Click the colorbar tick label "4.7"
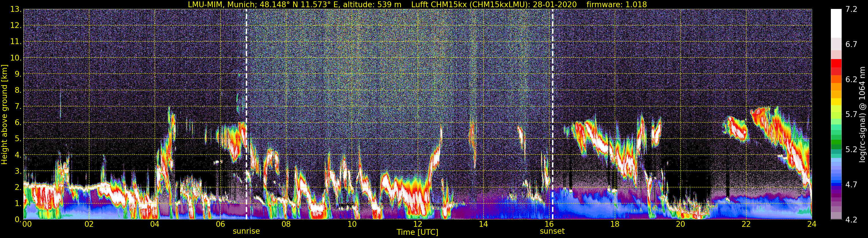 [x=851, y=185]
